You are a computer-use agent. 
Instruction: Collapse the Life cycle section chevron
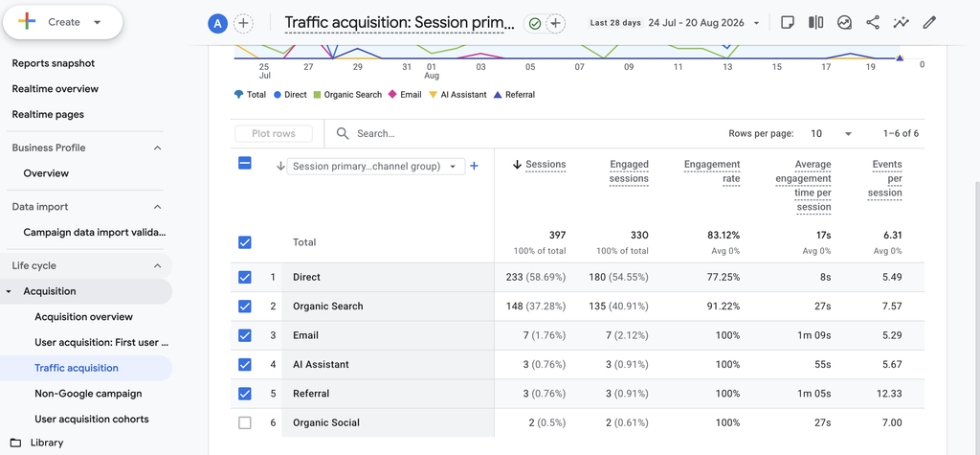(x=158, y=265)
